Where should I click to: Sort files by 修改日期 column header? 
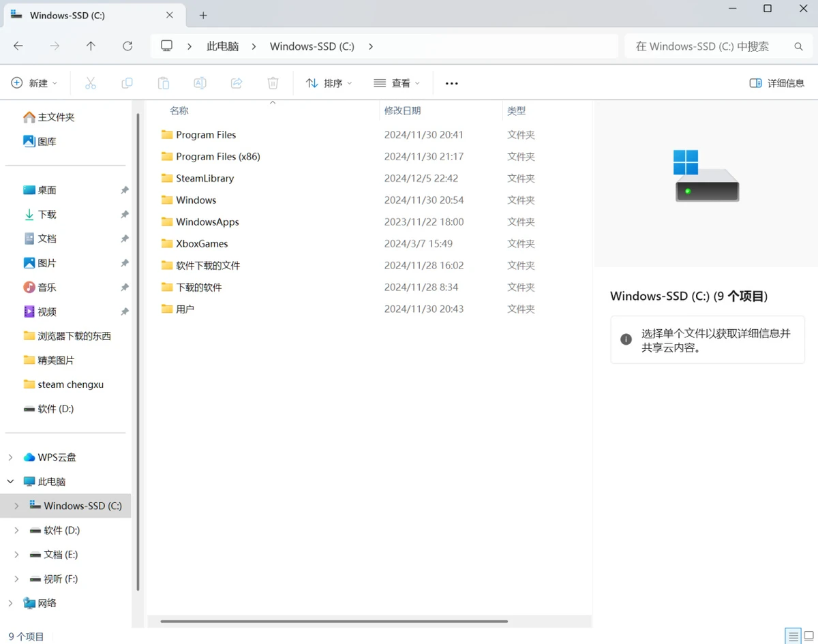click(x=403, y=110)
